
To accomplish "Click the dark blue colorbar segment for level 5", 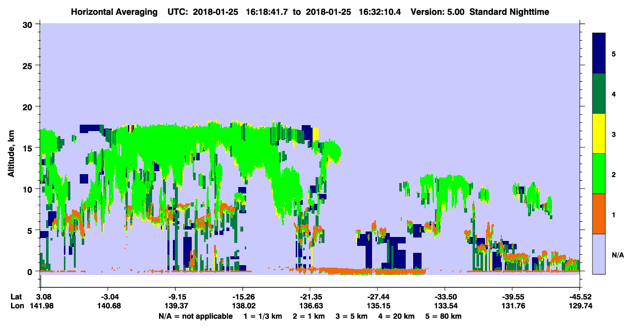I will pyautogui.click(x=599, y=53).
